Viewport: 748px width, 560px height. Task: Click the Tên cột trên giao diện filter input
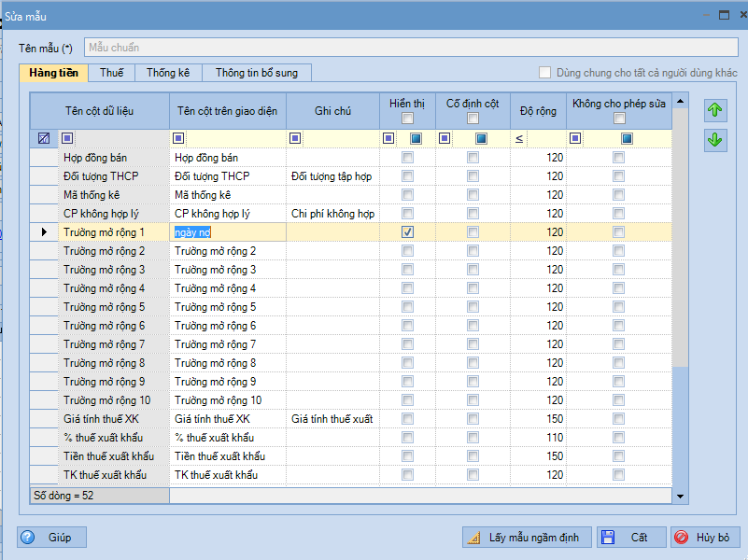click(x=235, y=139)
